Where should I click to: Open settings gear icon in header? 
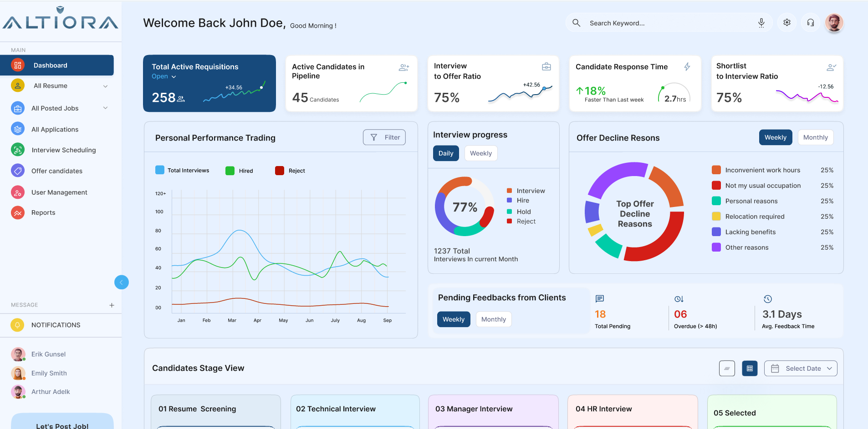(787, 22)
